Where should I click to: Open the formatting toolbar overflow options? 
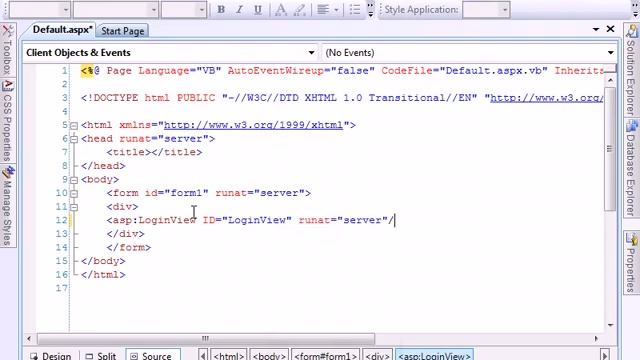[371, 9]
